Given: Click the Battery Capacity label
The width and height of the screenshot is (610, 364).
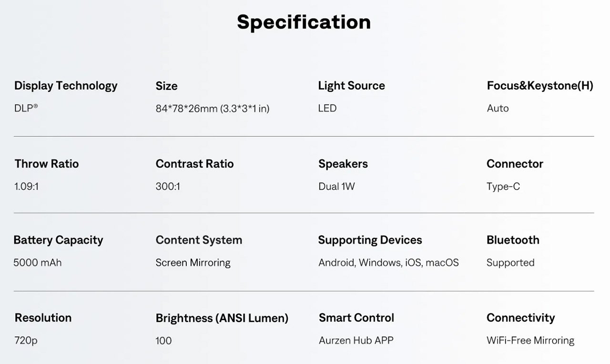Looking at the screenshot, I should pyautogui.click(x=58, y=240).
